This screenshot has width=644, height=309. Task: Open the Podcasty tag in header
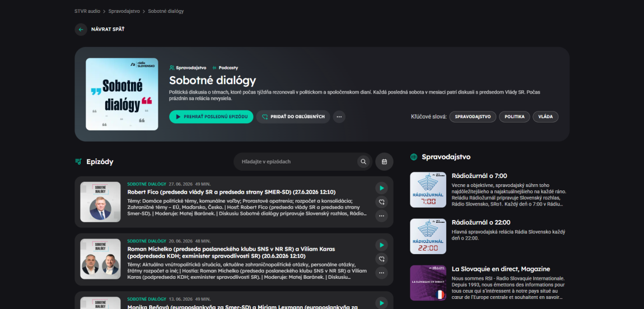click(x=225, y=68)
